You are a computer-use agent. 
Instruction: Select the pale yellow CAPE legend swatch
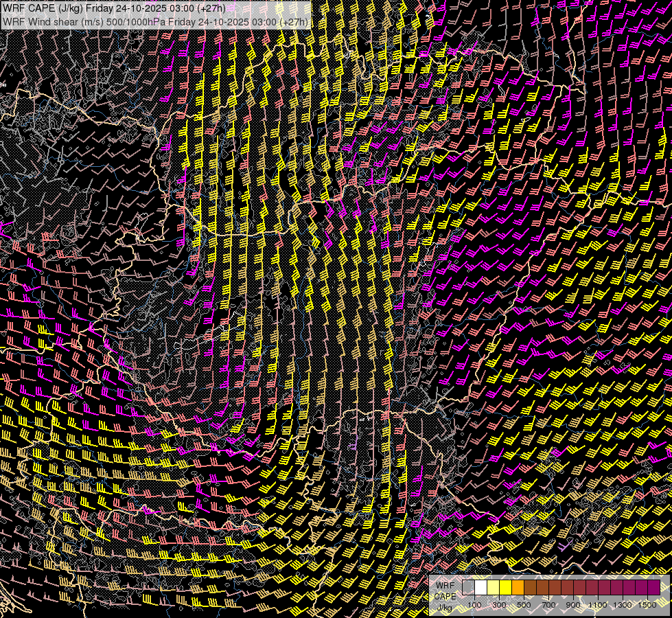pyautogui.click(x=493, y=587)
